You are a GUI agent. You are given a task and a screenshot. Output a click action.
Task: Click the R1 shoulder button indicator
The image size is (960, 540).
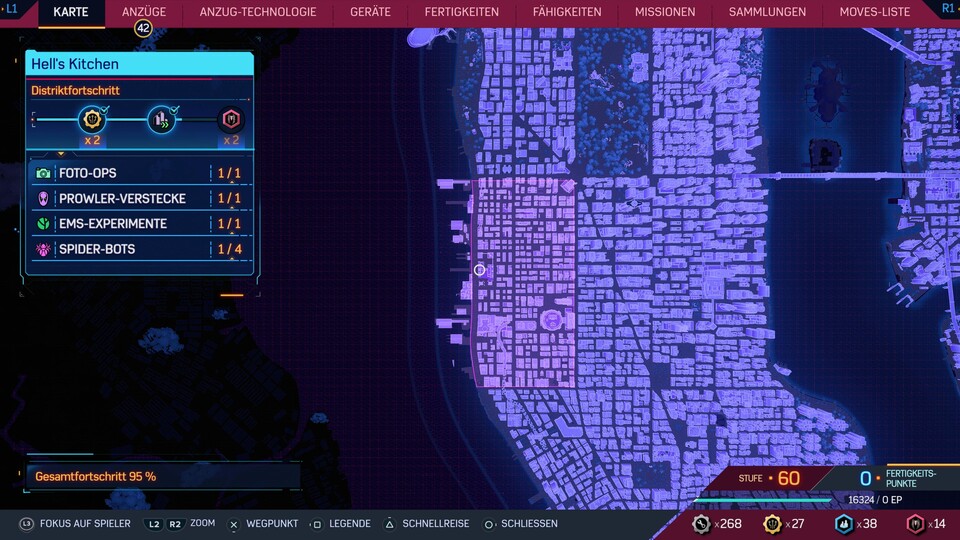tap(948, 8)
